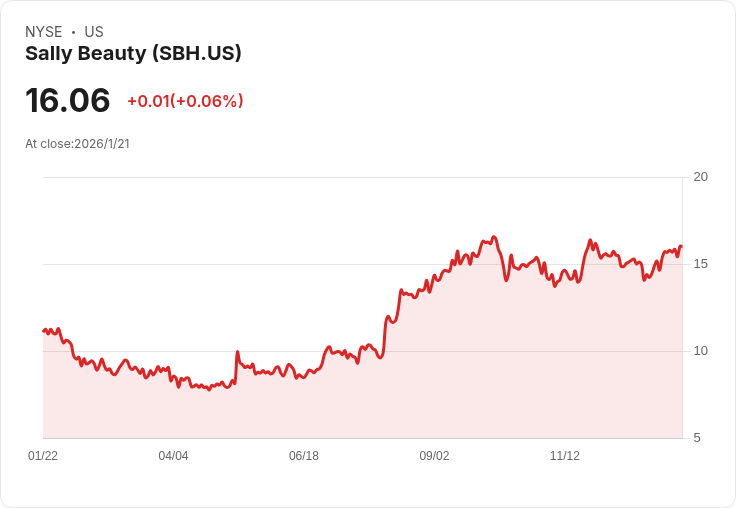Image resolution: width=736 pixels, height=508 pixels.
Task: Click the leftmost start of price line
Action: pyautogui.click(x=44, y=330)
